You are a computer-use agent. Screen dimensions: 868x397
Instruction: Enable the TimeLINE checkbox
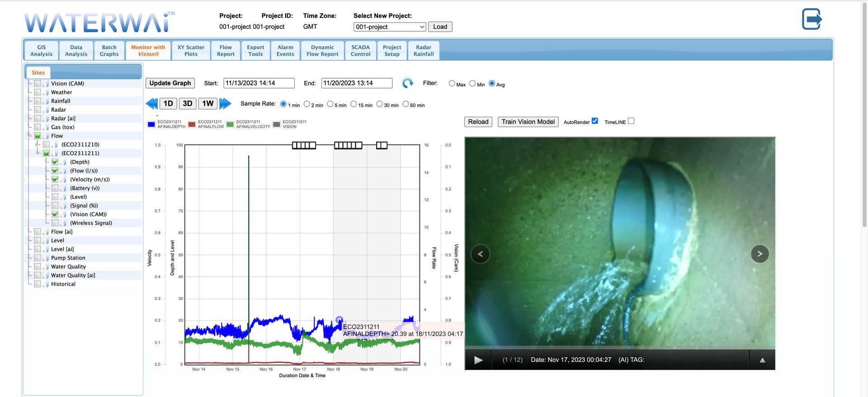tap(631, 121)
